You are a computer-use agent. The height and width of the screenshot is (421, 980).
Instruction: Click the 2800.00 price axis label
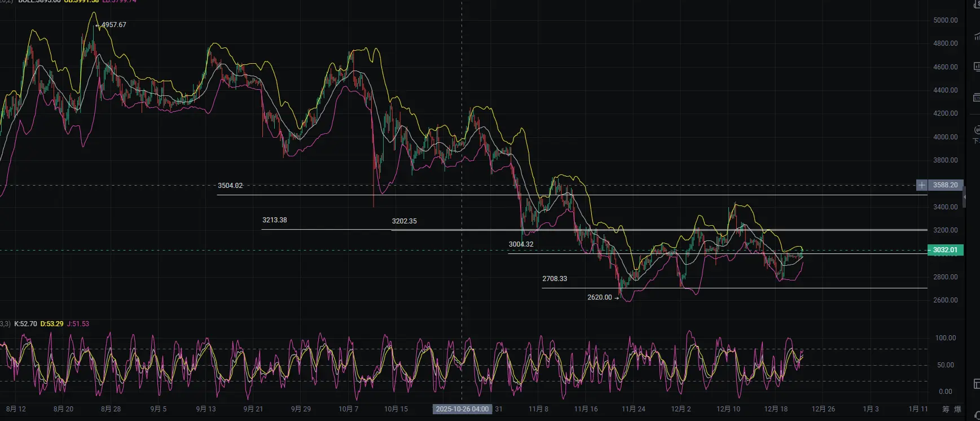(946, 277)
